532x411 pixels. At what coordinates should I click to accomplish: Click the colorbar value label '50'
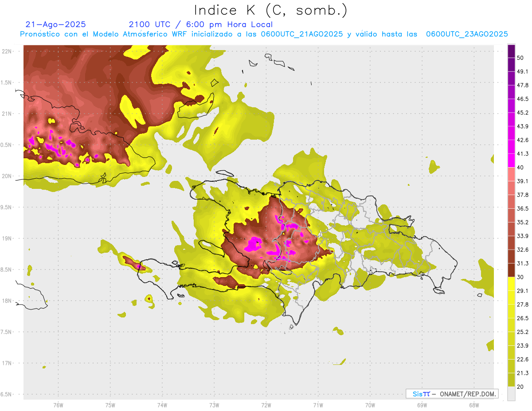(x=520, y=58)
